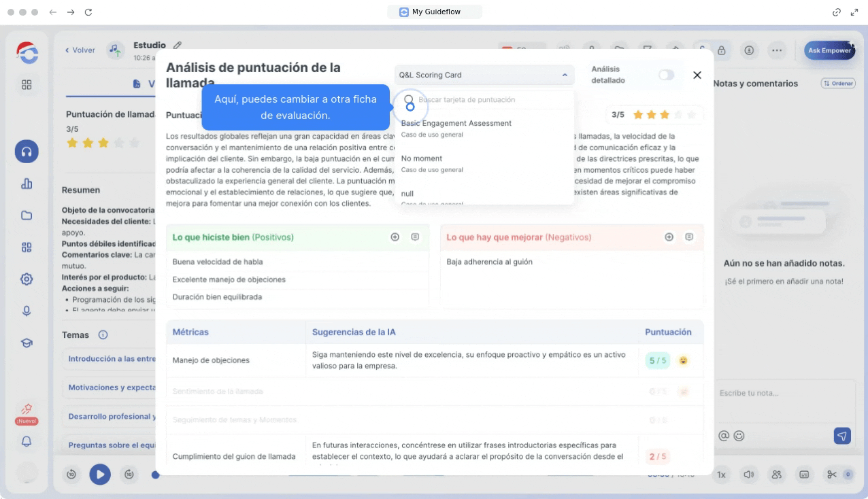Open the Ordenar sort dropdown
Image resolution: width=868 pixels, height=499 pixels.
click(837, 84)
